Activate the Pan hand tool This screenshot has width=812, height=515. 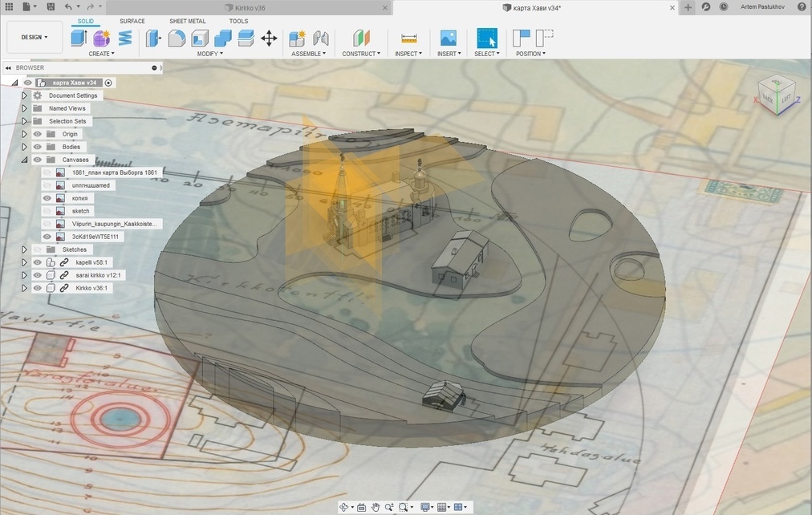375,507
